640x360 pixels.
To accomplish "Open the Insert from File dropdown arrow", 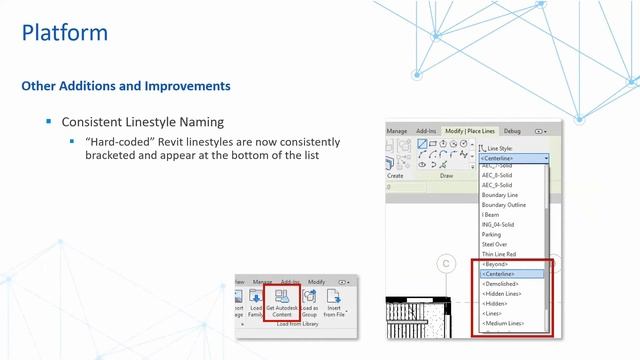I will pos(347,311).
